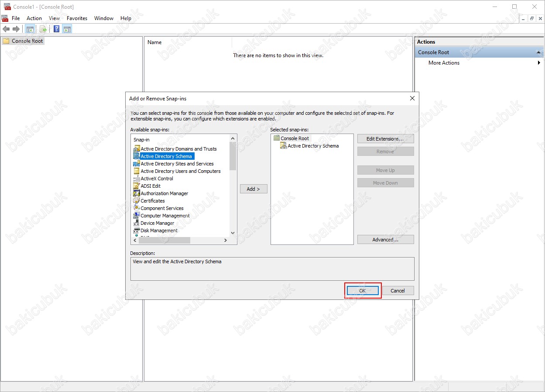
Task: Click the snap-in list vertical scrollbar thumb
Action: pyautogui.click(x=233, y=156)
